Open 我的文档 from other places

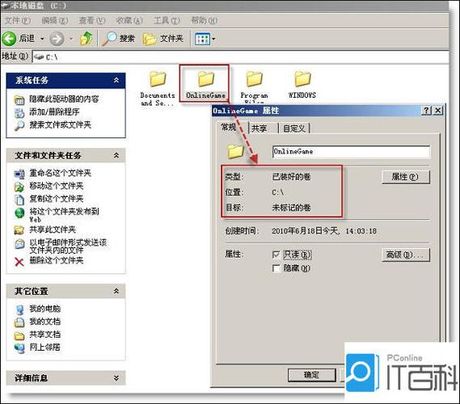(x=45, y=321)
